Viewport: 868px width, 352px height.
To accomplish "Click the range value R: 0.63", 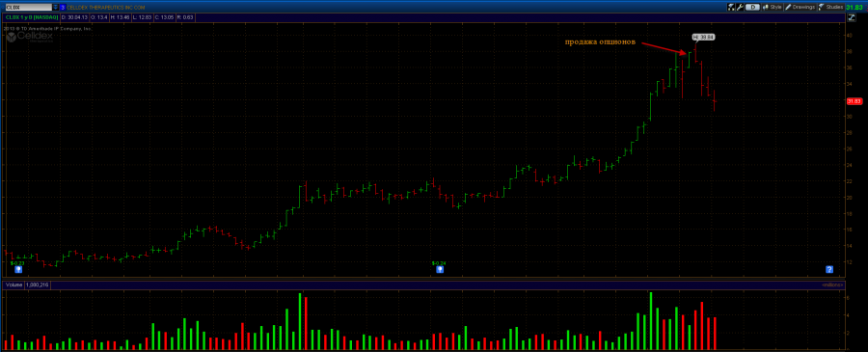I will (x=185, y=17).
